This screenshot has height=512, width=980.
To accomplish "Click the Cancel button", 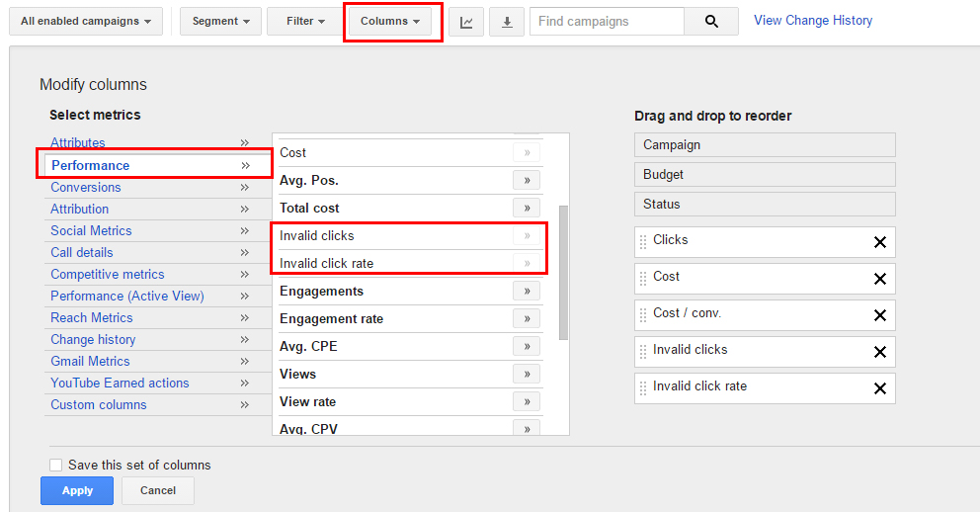I will click(157, 490).
